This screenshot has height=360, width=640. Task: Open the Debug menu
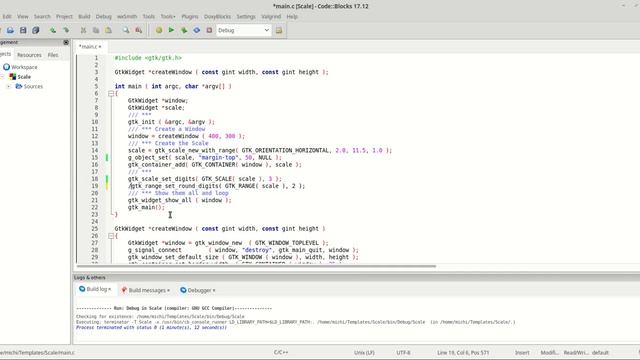pyautogui.click(x=104, y=17)
